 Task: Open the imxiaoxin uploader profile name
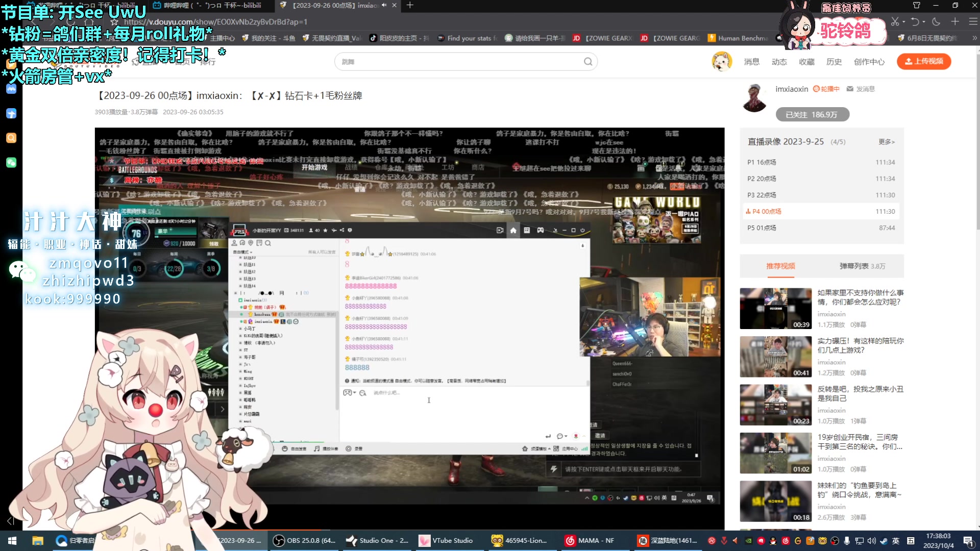tap(792, 89)
